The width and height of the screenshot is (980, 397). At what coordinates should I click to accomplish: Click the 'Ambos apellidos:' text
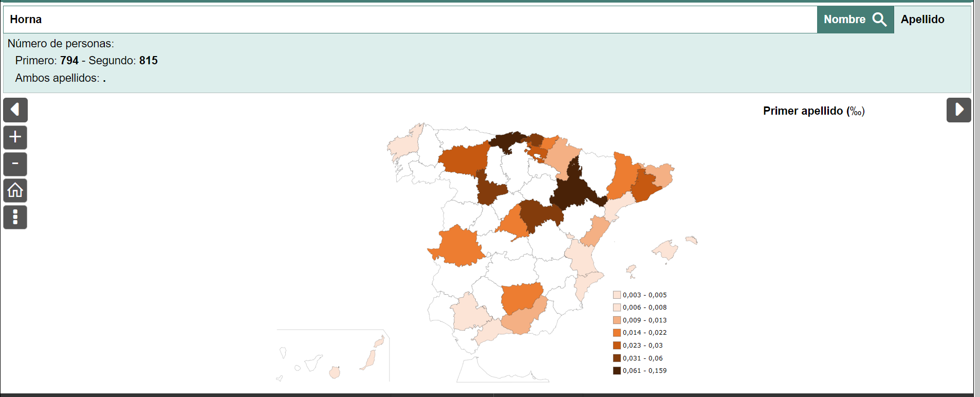click(x=58, y=78)
